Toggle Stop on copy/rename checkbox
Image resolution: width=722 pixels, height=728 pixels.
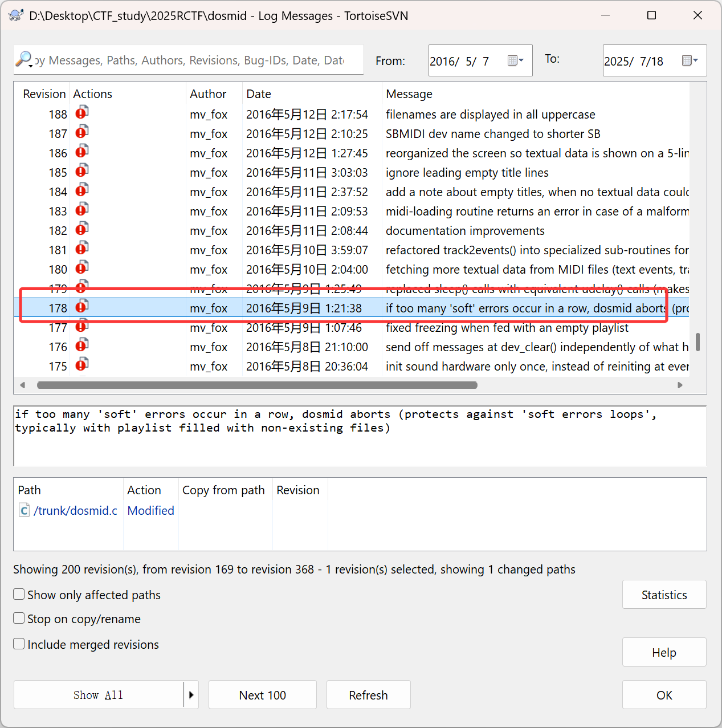pos(19,618)
